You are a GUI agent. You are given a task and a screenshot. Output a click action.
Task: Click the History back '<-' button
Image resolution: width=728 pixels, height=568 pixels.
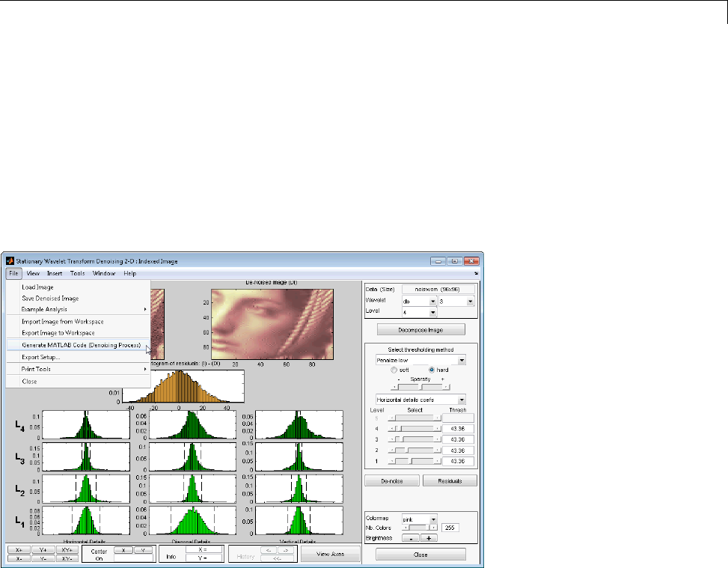click(x=269, y=550)
